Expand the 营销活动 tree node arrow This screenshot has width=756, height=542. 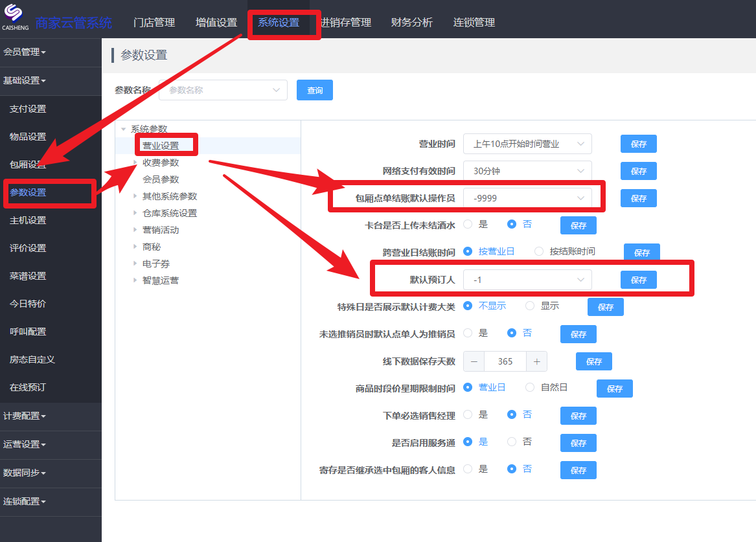click(x=135, y=230)
